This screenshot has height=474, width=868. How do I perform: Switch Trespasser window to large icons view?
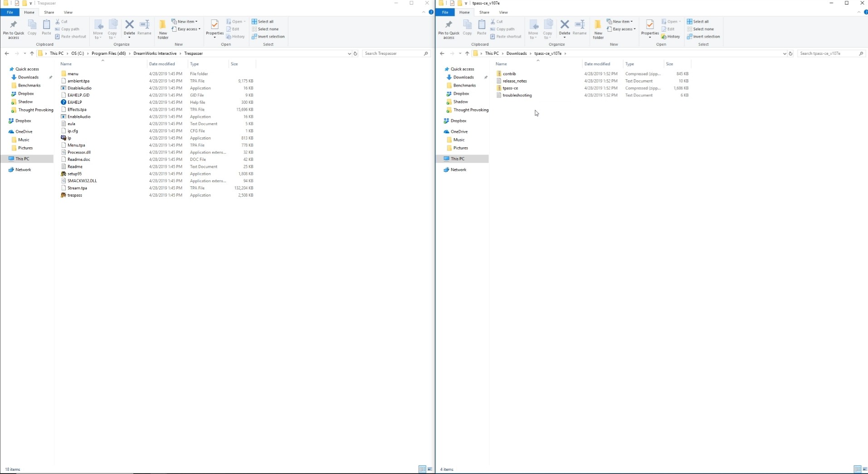(429, 469)
